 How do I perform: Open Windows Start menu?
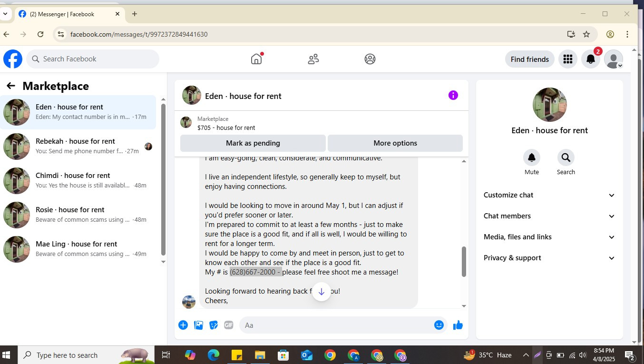coord(7,355)
